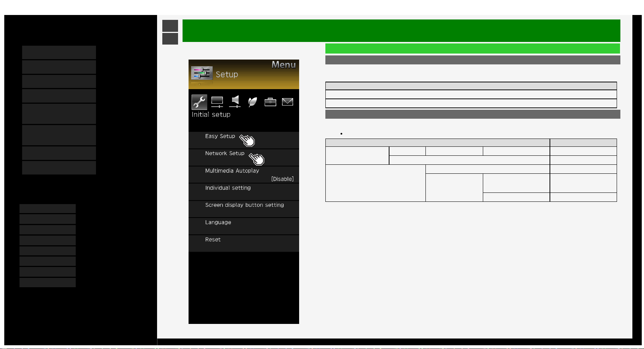The width and height of the screenshot is (644, 349).
Task: Click the Setup heading label
Action: 227,75
